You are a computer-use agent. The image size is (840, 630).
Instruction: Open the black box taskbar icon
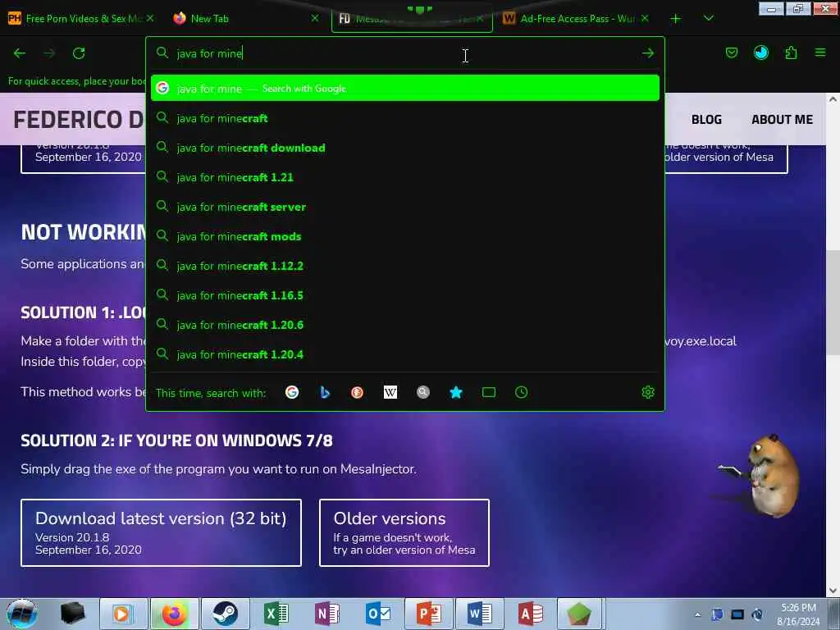[72, 614]
